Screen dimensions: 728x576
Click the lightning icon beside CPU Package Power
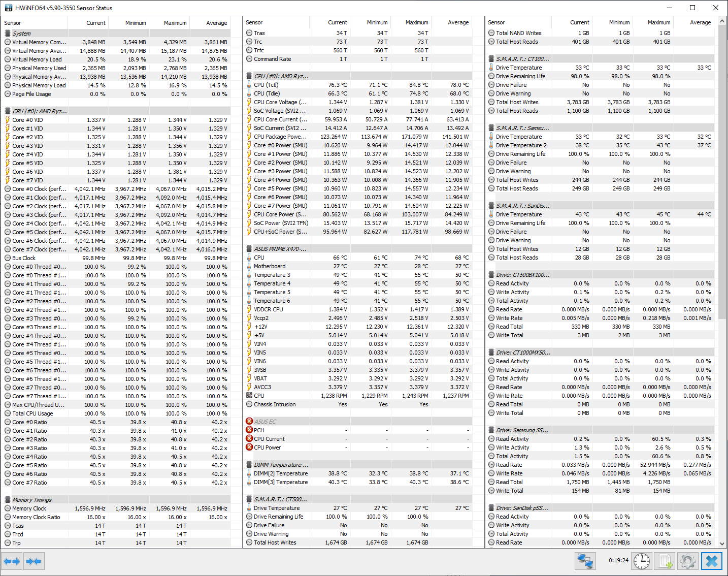[x=249, y=137]
